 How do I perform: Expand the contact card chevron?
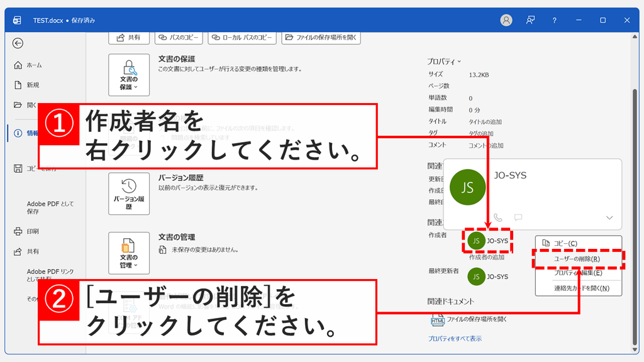pyautogui.click(x=609, y=217)
